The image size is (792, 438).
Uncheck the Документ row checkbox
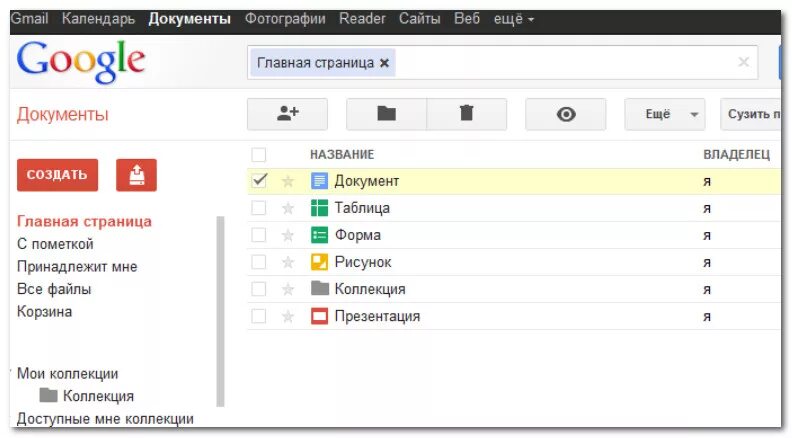[x=259, y=180]
